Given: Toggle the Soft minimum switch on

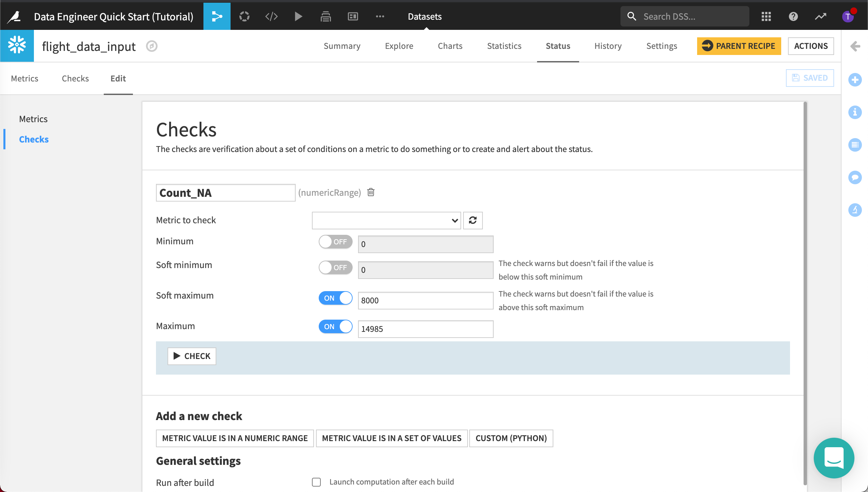Looking at the screenshot, I should click(x=336, y=267).
